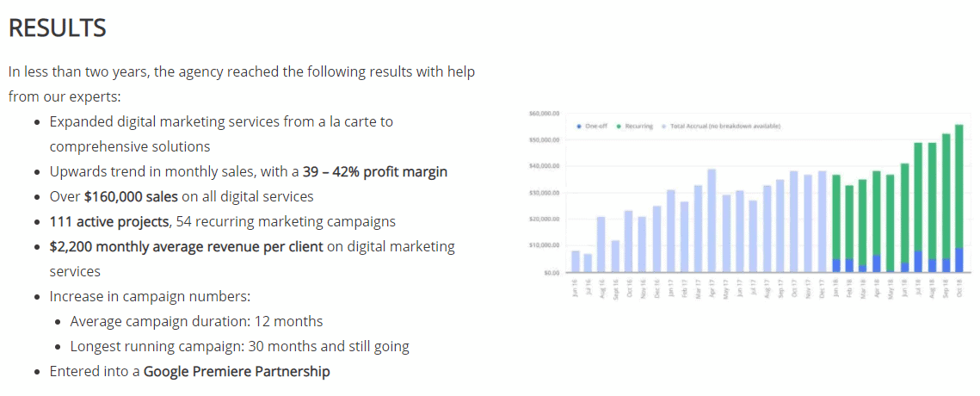Click the Dec 17 total accrual bar

[823, 221]
